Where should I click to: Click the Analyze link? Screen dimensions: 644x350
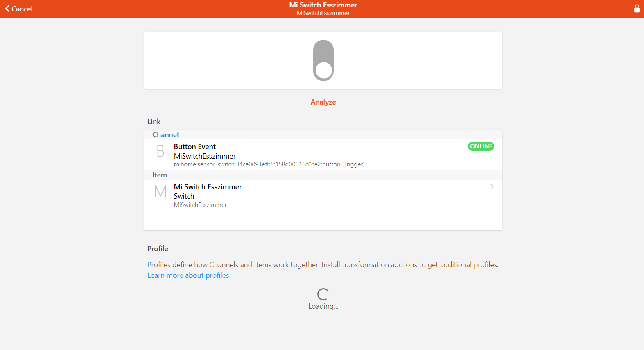click(323, 102)
